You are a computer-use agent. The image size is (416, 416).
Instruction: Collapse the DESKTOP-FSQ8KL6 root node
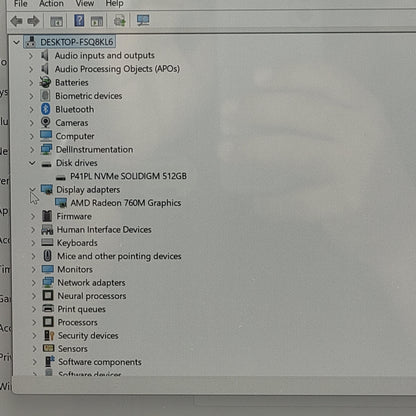point(16,42)
